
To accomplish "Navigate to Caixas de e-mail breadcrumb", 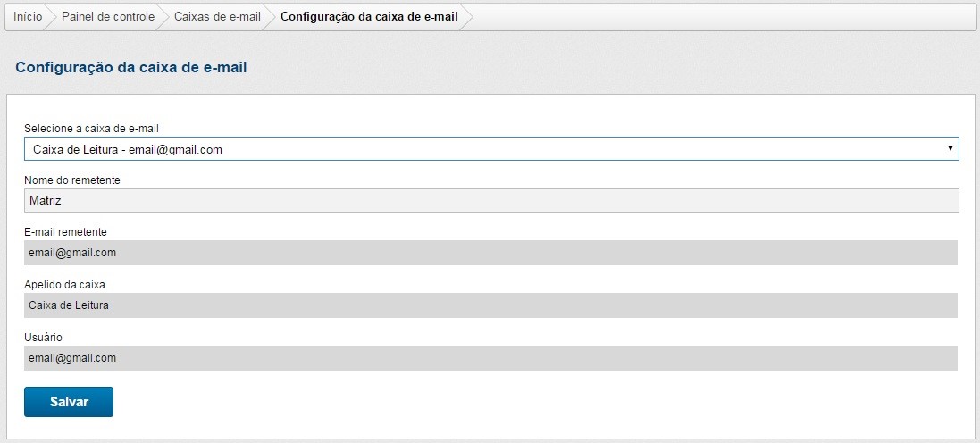I will pyautogui.click(x=217, y=17).
